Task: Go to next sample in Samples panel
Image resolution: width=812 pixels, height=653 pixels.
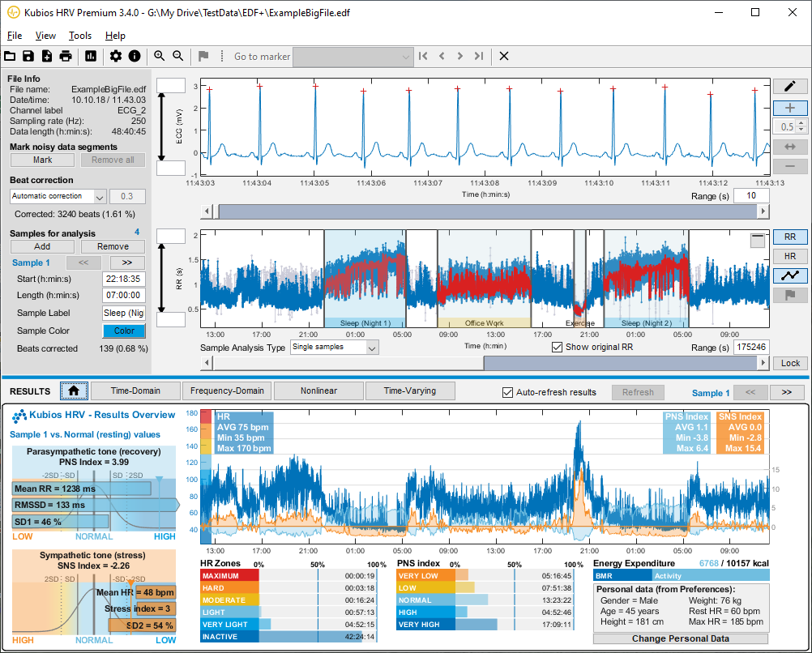Action: click(127, 262)
